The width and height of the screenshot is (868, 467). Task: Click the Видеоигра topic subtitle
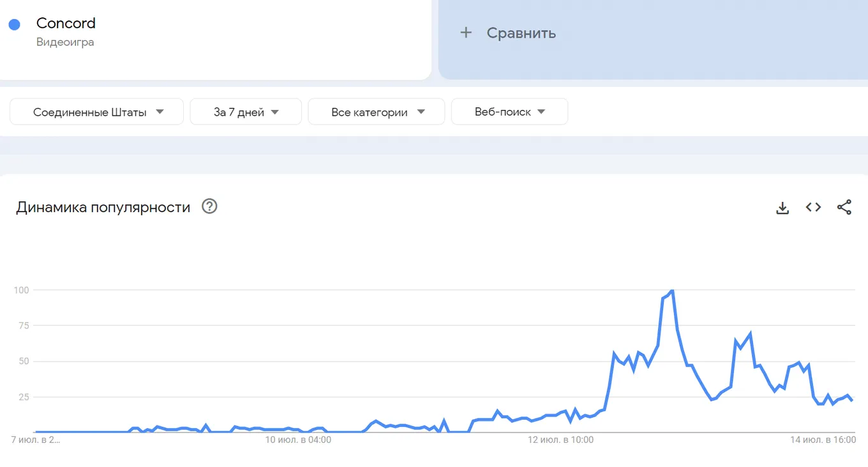(65, 42)
